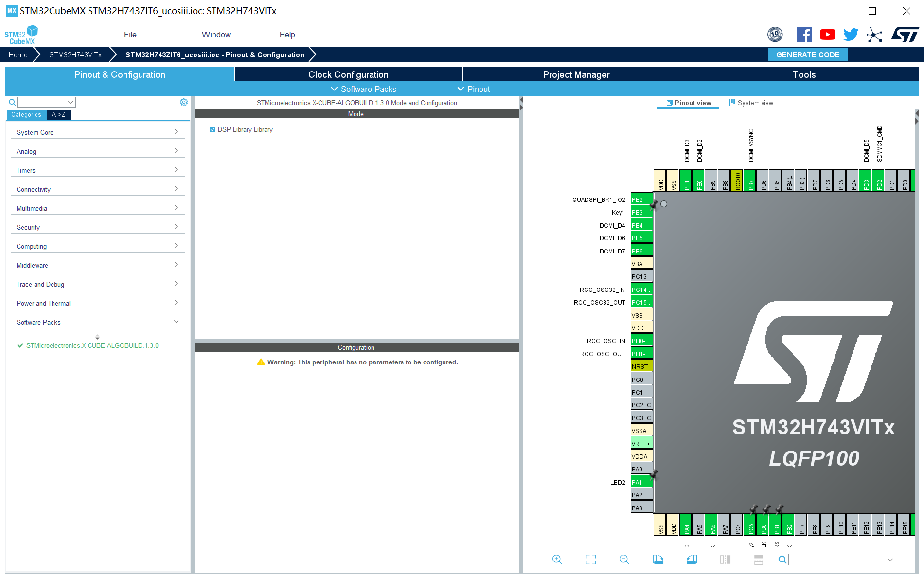Open the Pinout dropdown menu

473,89
